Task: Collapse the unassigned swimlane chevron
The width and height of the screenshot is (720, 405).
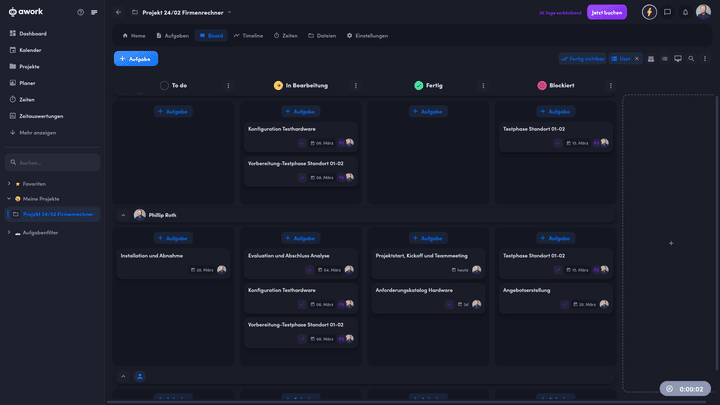Action: tap(123, 377)
